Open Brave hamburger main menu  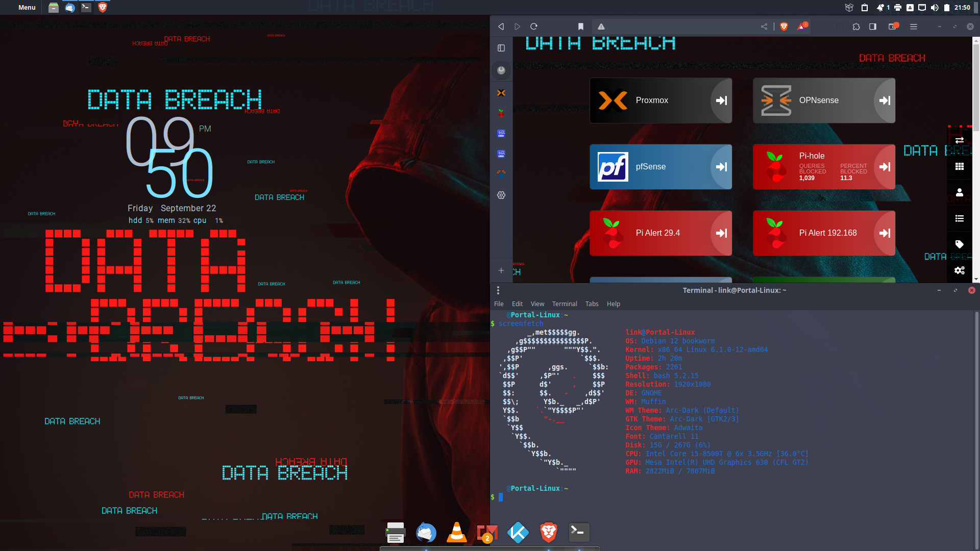coord(914,27)
